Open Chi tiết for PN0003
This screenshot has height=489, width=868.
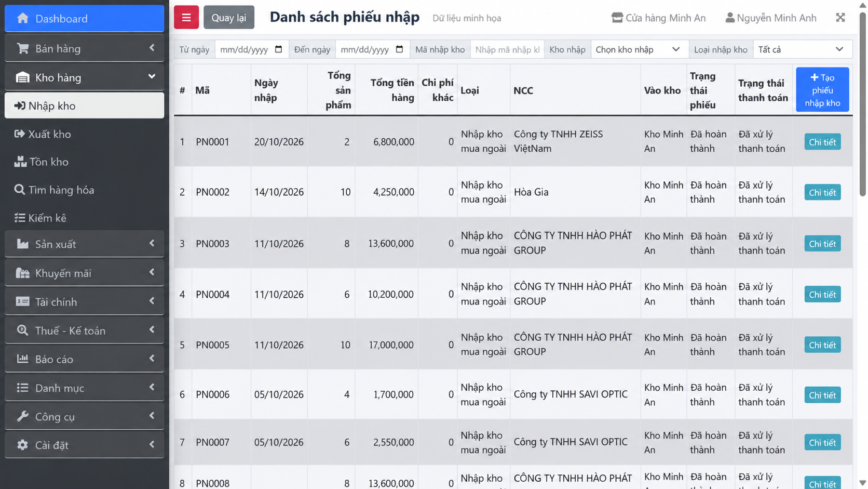(x=822, y=244)
